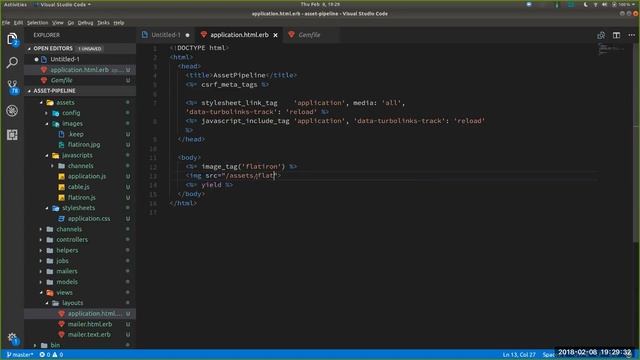The height and width of the screenshot is (360, 640).
Task: Open application.css in the explorer
Action: [89, 219]
